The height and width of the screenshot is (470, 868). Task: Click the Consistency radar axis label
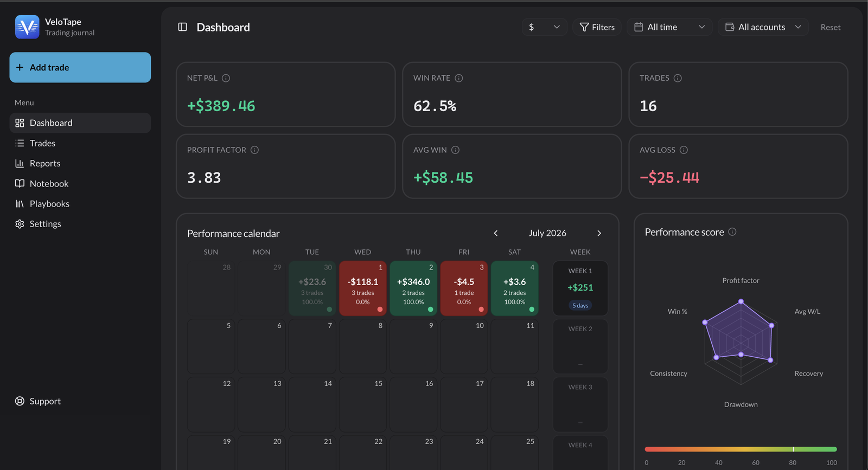pos(668,374)
